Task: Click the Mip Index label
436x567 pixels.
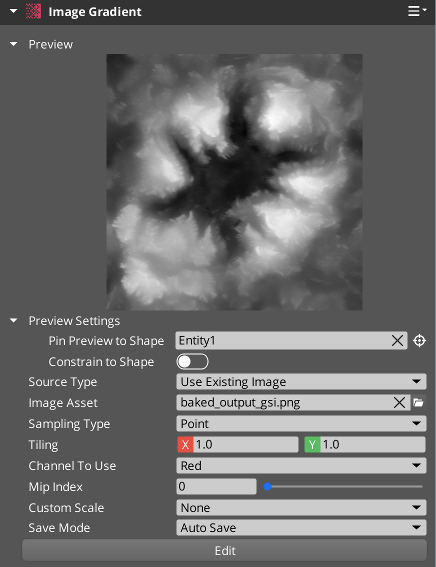Action: click(56, 487)
